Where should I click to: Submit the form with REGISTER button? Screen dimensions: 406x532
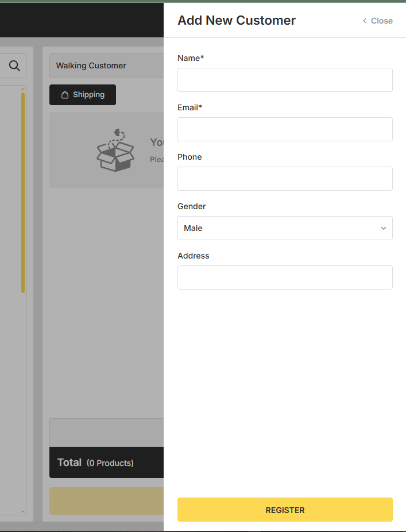285,510
